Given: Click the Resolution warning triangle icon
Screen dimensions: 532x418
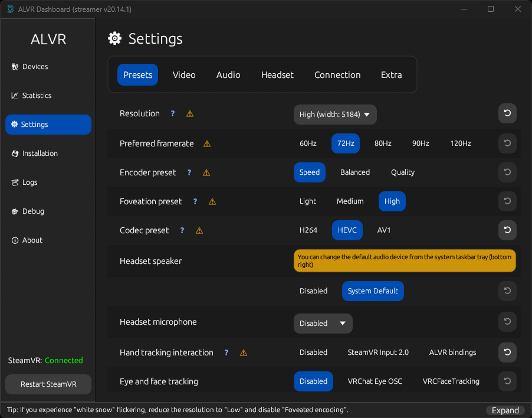Looking at the screenshot, I should [190, 114].
